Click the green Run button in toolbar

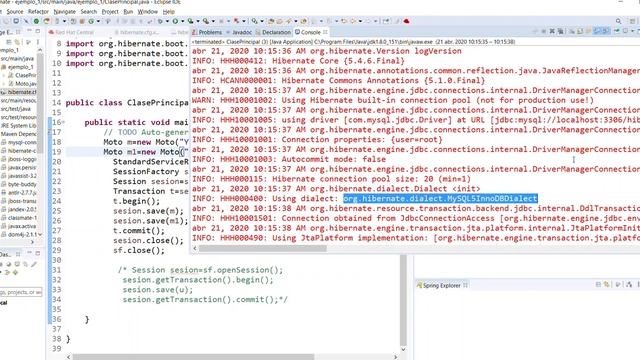tap(175, 21)
